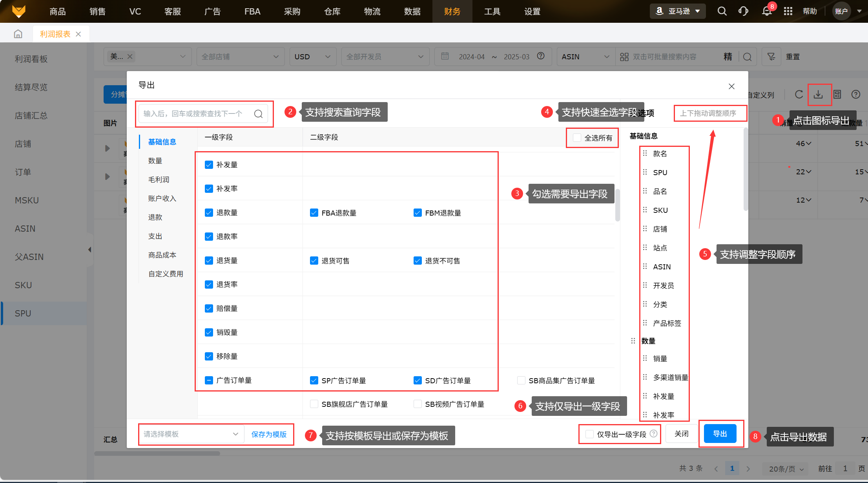The width and height of the screenshot is (868, 483).
Task: Click the download export icon in toolbar
Action: point(818,95)
